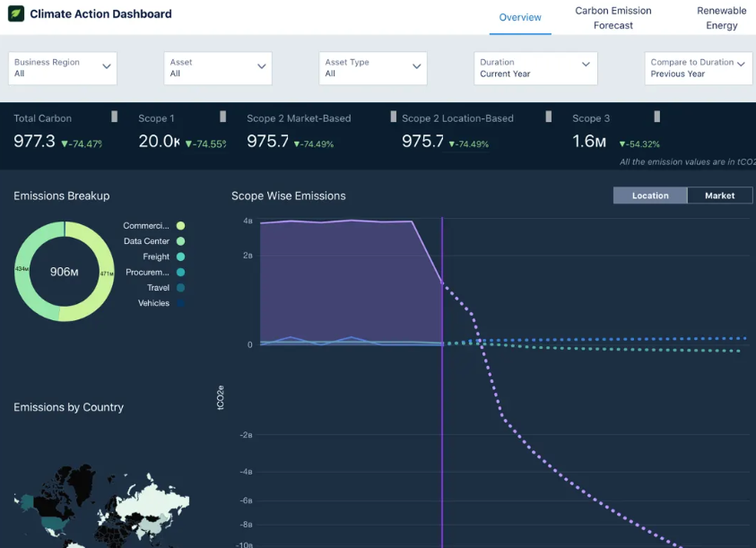Image resolution: width=756 pixels, height=548 pixels.
Task: Click the Total Carbon value 977.3
Action: point(34,141)
